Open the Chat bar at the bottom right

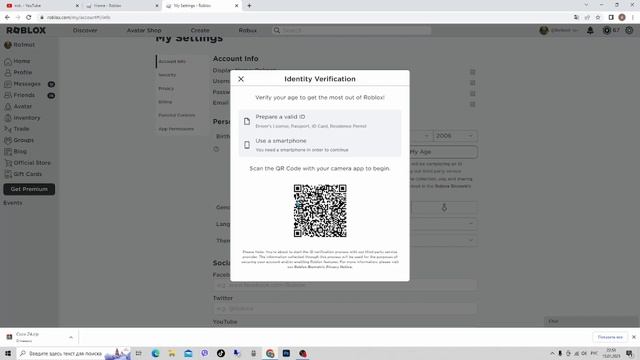click(x=591, y=321)
